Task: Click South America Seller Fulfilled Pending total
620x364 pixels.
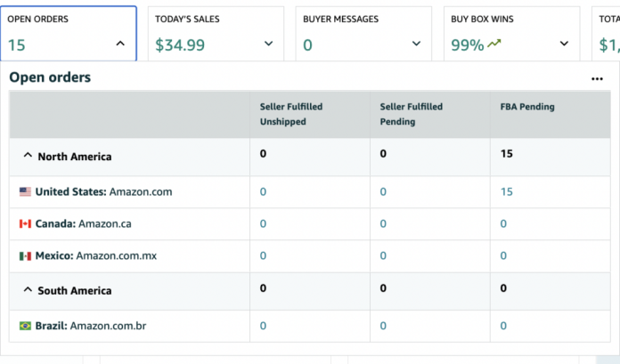Action: tap(383, 288)
